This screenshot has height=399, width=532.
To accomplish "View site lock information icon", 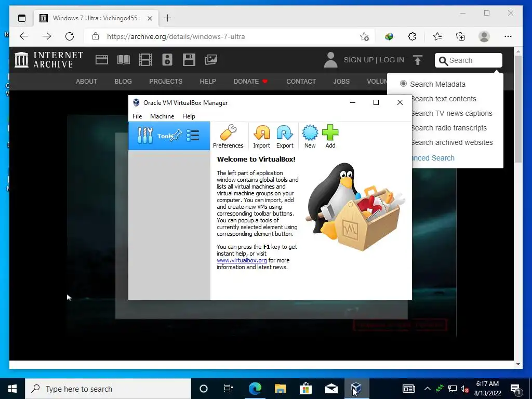I will click(x=96, y=36).
